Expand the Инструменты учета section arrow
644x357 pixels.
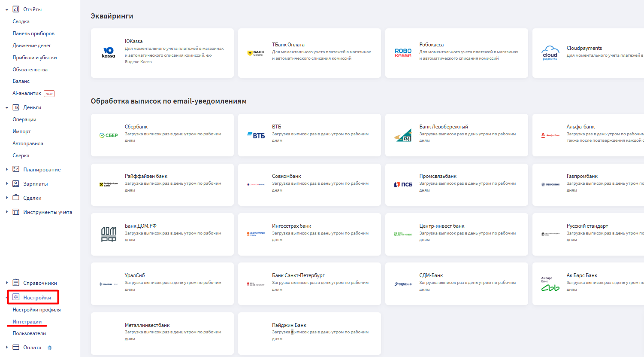[7, 212]
